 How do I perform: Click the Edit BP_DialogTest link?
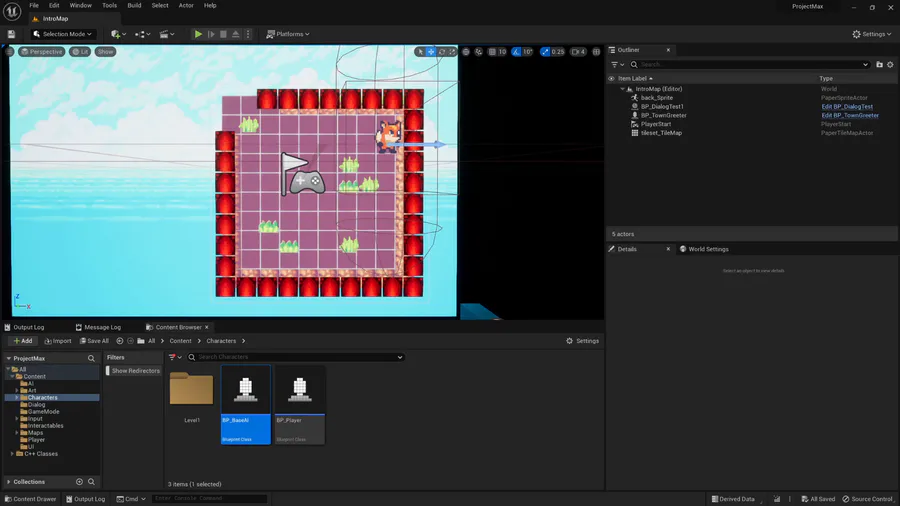pos(847,107)
